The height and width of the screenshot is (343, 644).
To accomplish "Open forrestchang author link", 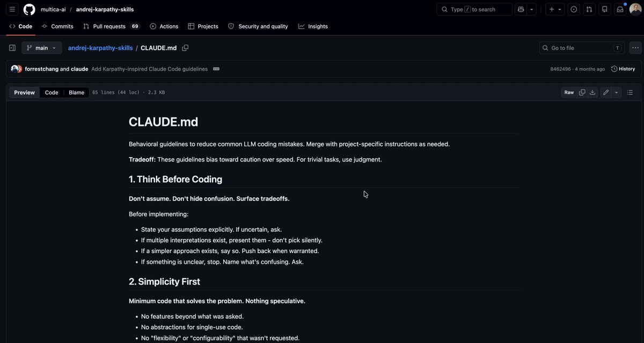I will [41, 69].
